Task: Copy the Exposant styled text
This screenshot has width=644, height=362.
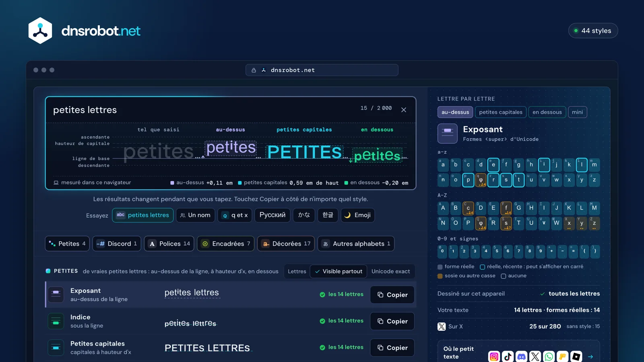Action: pos(392,294)
